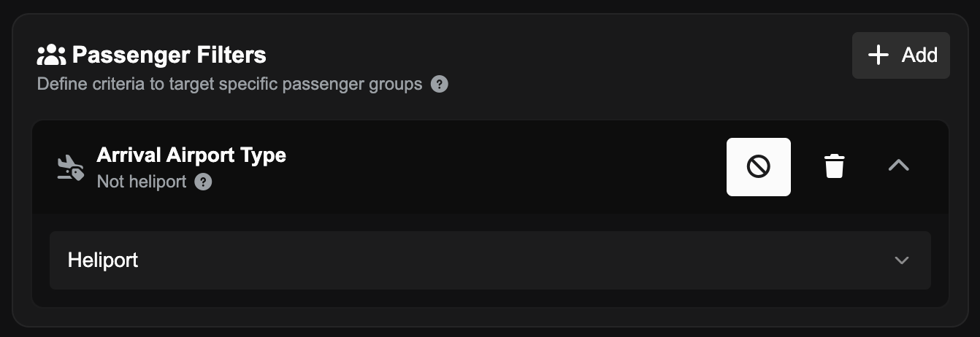The height and width of the screenshot is (337, 980).
Task: Click the criteria description text
Action: 229,84
